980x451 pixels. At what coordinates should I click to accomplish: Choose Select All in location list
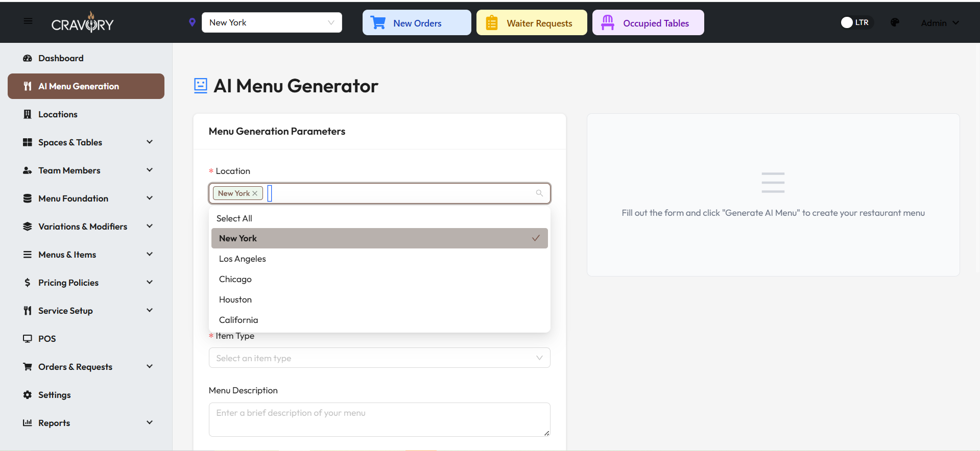pyautogui.click(x=234, y=218)
